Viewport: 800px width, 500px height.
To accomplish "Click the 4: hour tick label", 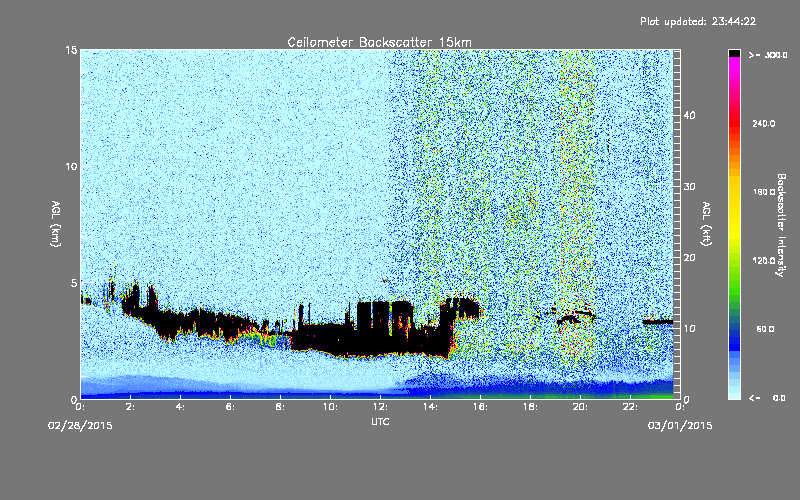I will tap(181, 407).
